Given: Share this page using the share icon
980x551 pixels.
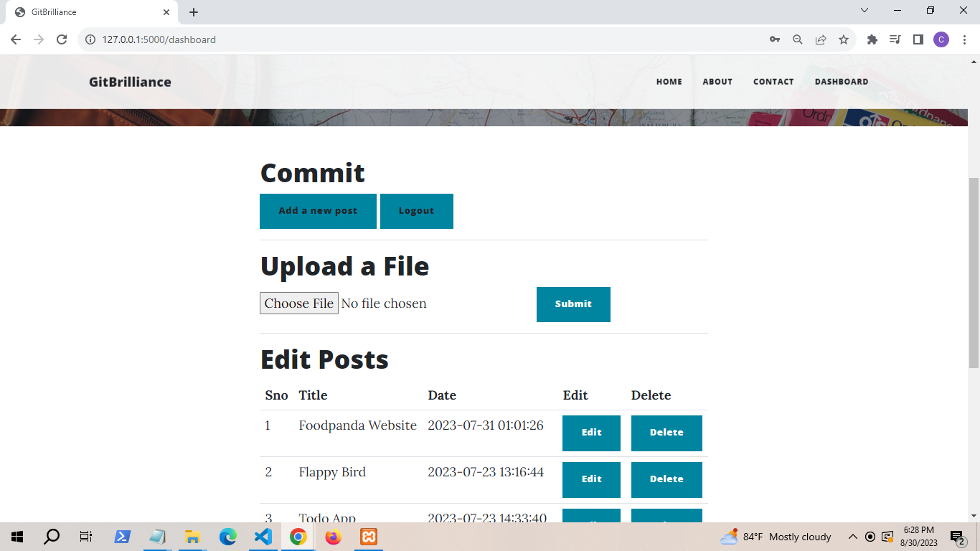Looking at the screenshot, I should tap(821, 39).
